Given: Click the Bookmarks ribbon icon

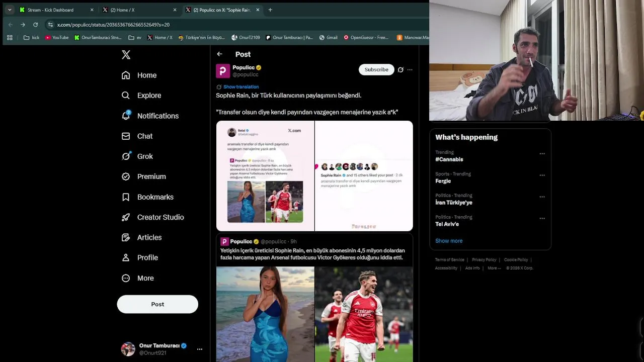Looking at the screenshot, I should point(126,197).
